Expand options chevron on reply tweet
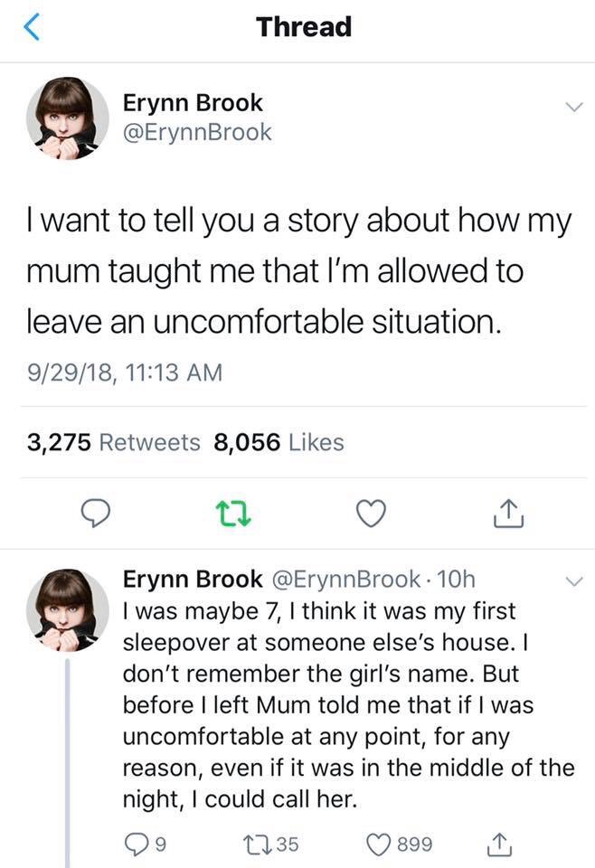This screenshot has height=868, width=595. click(x=571, y=579)
